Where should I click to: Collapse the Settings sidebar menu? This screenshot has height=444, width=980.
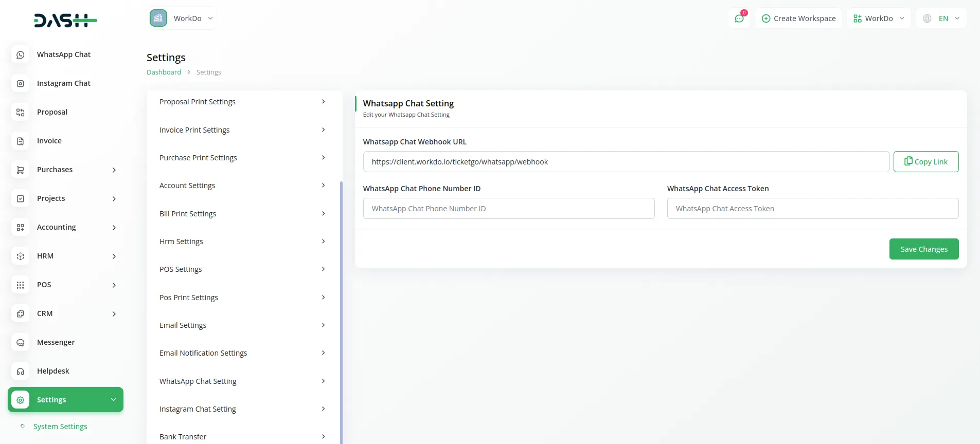click(113, 400)
